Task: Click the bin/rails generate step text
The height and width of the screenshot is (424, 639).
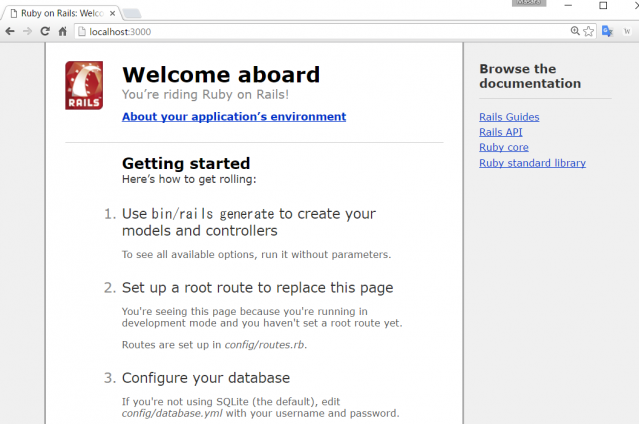Action: pos(249,222)
